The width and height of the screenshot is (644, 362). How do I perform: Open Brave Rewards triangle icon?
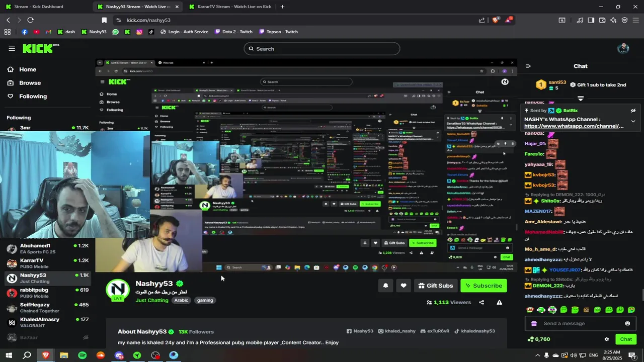[508, 20]
